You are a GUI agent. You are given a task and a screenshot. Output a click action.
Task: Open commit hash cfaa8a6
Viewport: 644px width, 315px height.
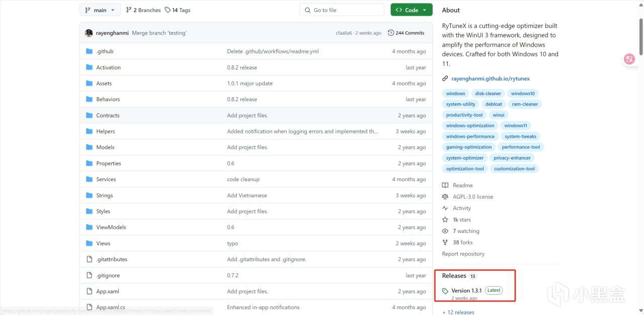point(344,33)
